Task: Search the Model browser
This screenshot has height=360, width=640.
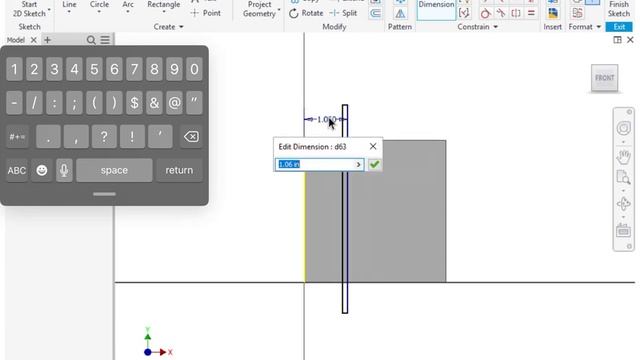Action: coord(91,40)
